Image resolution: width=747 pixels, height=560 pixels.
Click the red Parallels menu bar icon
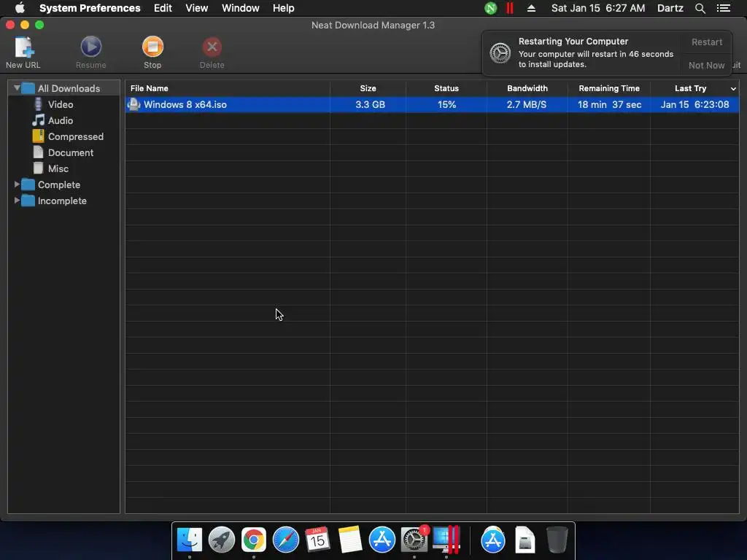coord(510,8)
